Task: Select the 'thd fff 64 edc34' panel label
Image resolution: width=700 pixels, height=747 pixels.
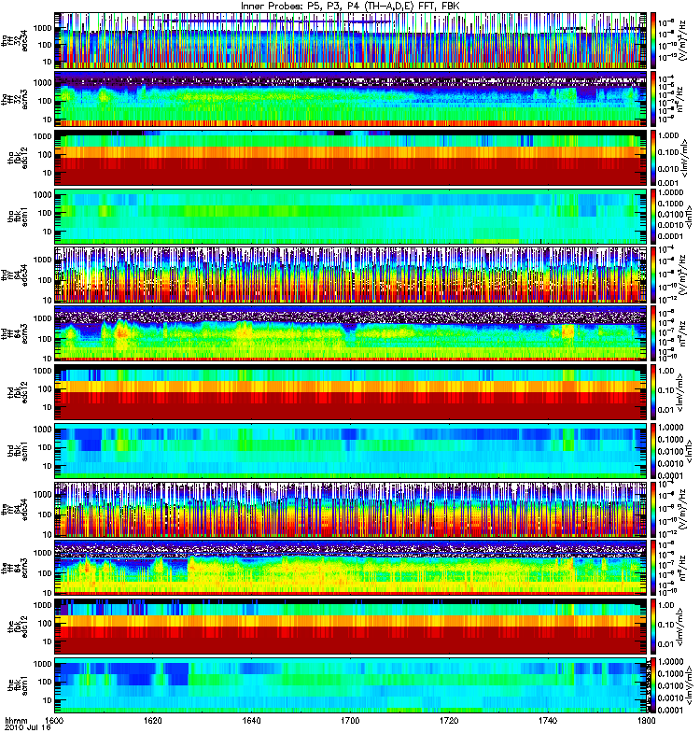Action: [x=15, y=275]
